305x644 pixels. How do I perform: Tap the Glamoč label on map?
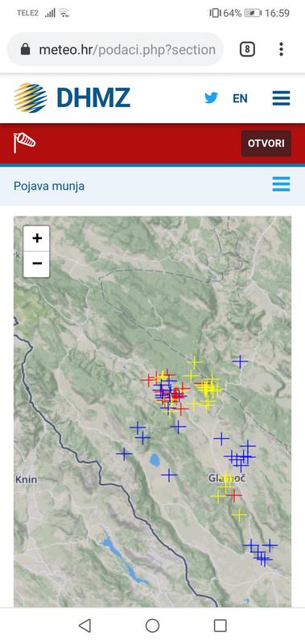(227, 478)
